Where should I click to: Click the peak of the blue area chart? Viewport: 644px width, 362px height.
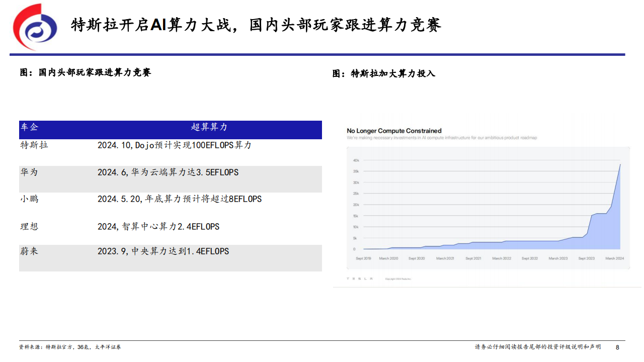(x=620, y=164)
